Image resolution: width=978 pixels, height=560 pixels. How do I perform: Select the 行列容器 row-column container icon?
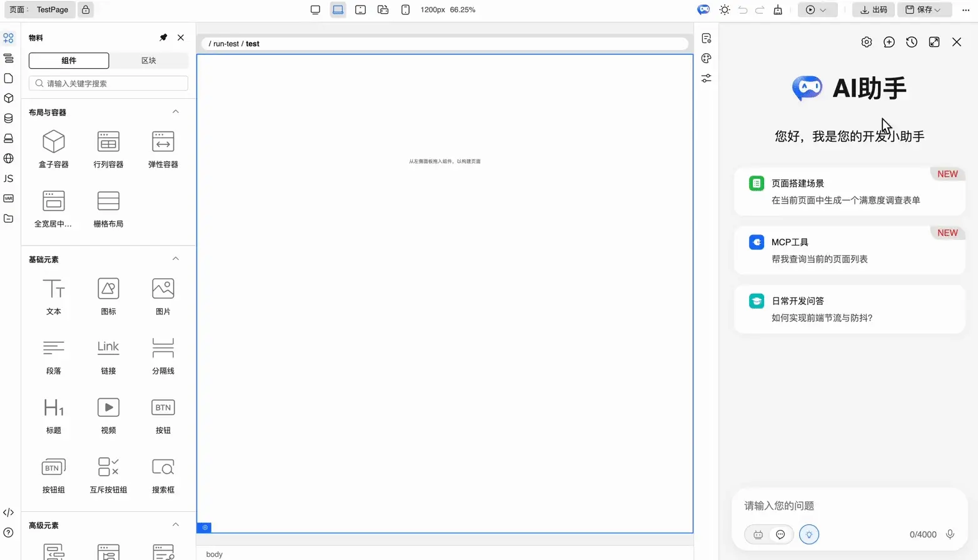108,142
